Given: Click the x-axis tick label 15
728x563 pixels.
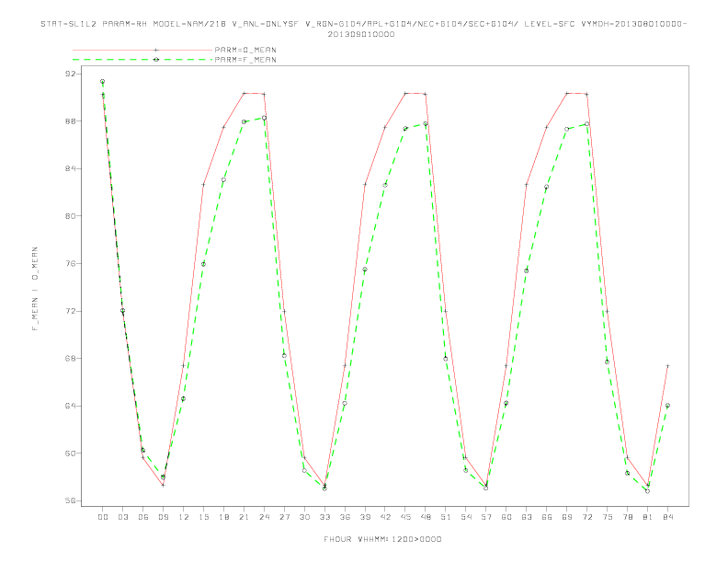Looking at the screenshot, I should point(203,517).
